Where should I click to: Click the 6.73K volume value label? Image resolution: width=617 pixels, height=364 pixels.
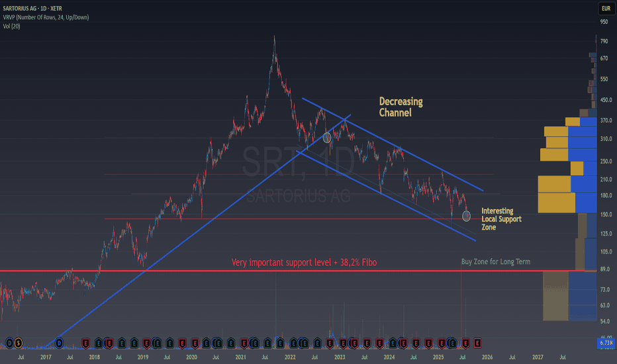[606, 343]
